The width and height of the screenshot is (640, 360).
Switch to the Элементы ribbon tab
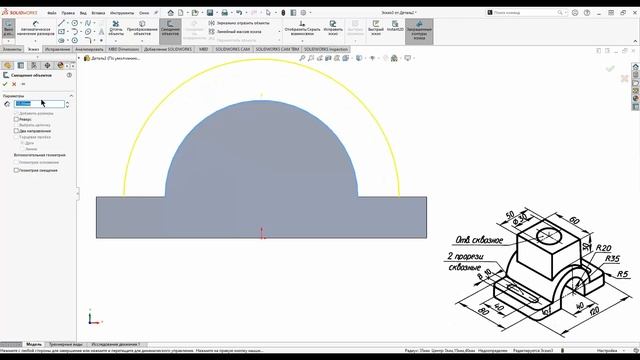pos(12,49)
